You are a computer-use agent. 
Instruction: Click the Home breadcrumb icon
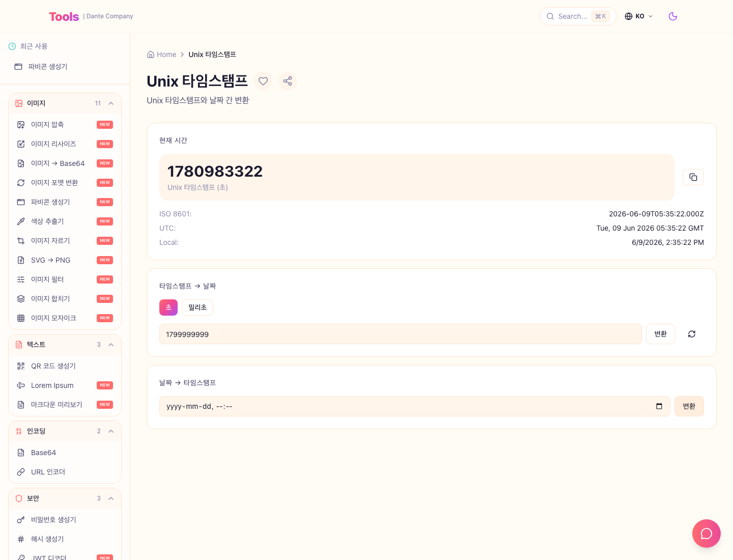coord(151,54)
